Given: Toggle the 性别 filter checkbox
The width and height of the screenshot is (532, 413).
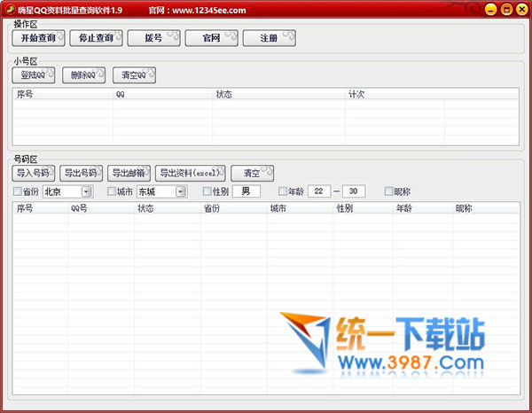Looking at the screenshot, I should coord(207,191).
